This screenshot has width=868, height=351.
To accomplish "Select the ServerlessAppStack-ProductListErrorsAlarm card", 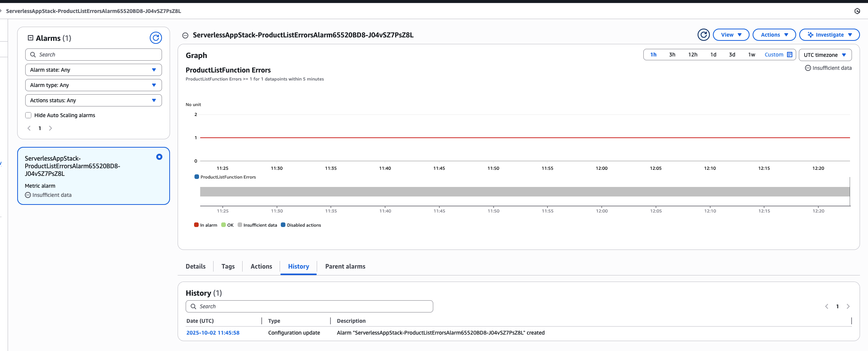I will pos(94,176).
